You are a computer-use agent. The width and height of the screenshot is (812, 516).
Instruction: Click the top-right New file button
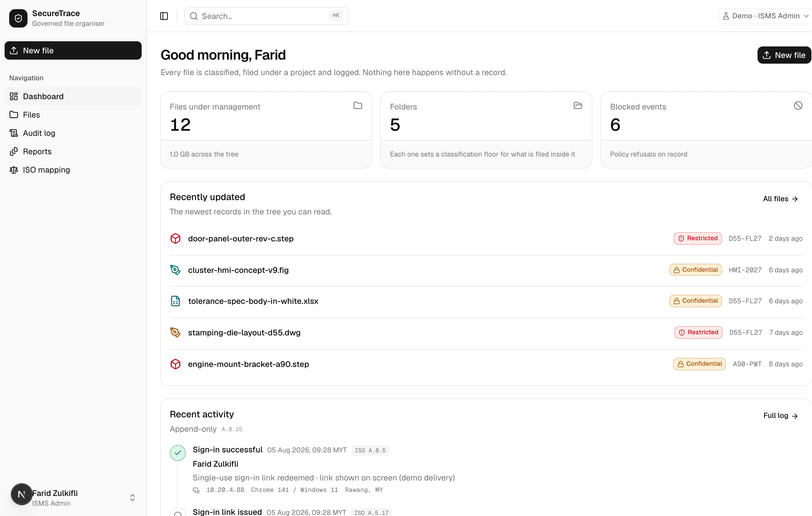784,55
